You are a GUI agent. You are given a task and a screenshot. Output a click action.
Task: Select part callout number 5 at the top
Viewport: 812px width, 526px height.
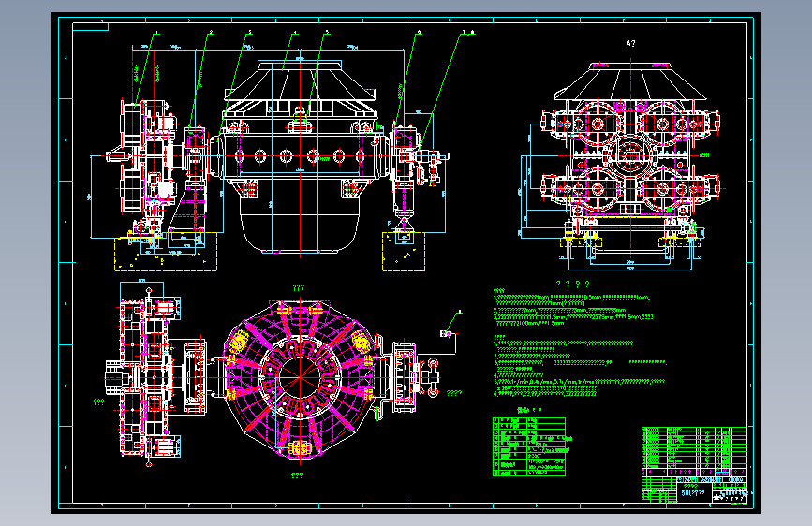(327, 32)
